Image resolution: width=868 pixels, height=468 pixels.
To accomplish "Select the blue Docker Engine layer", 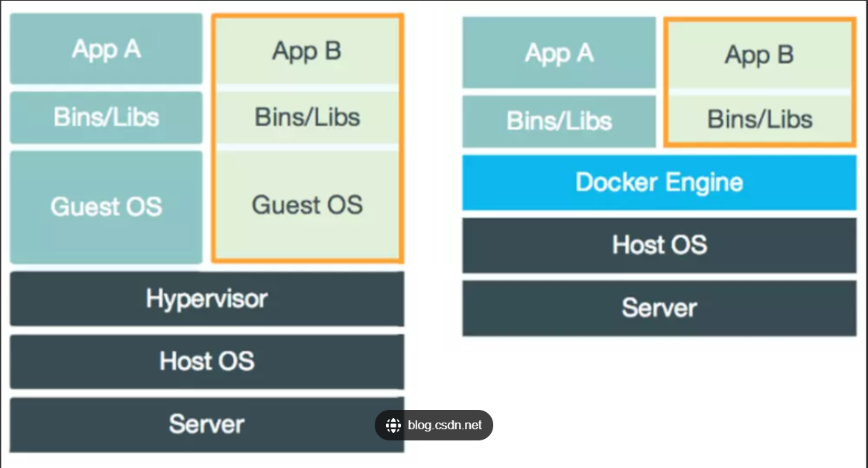I will [659, 183].
